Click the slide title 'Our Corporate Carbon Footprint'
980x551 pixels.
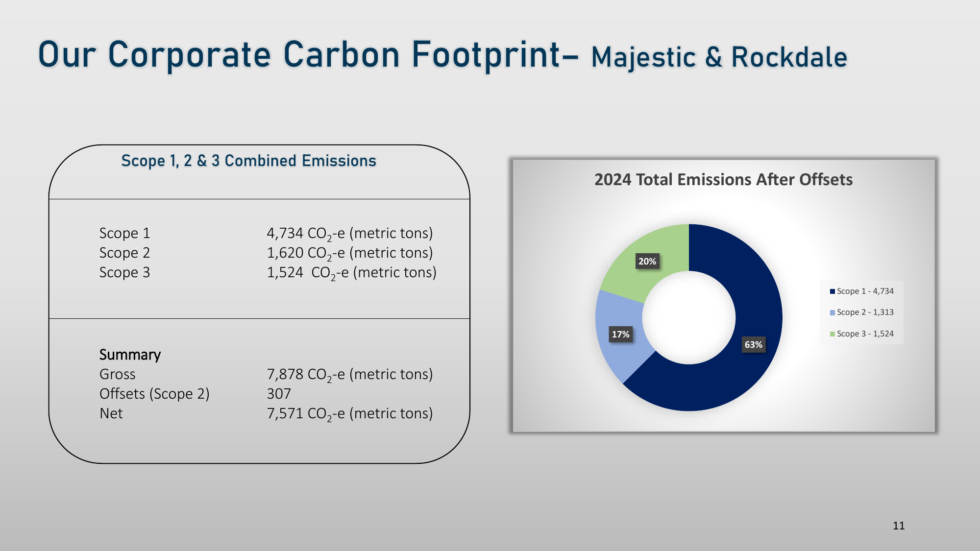pos(299,55)
